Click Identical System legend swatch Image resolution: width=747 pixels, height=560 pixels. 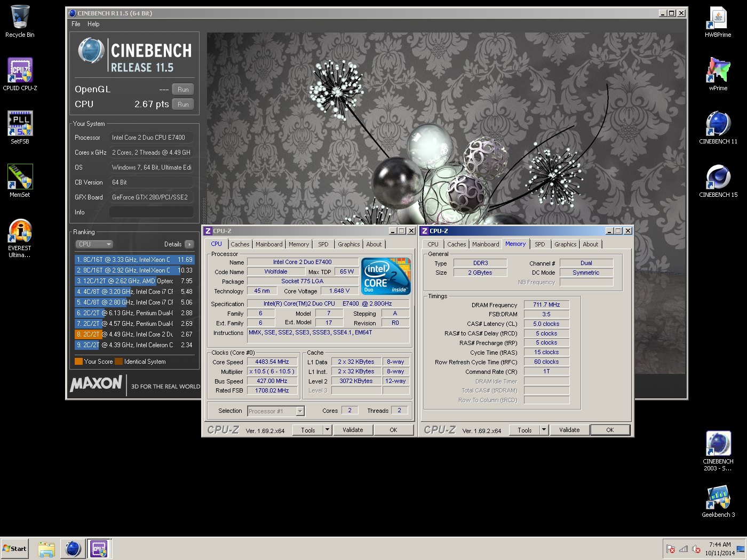click(x=118, y=362)
